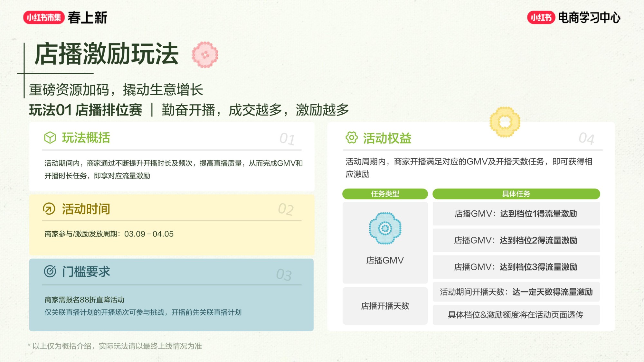Click 重磅资源加码，撬动生意增长 tagline
The height and width of the screenshot is (362, 644).
pos(116,90)
